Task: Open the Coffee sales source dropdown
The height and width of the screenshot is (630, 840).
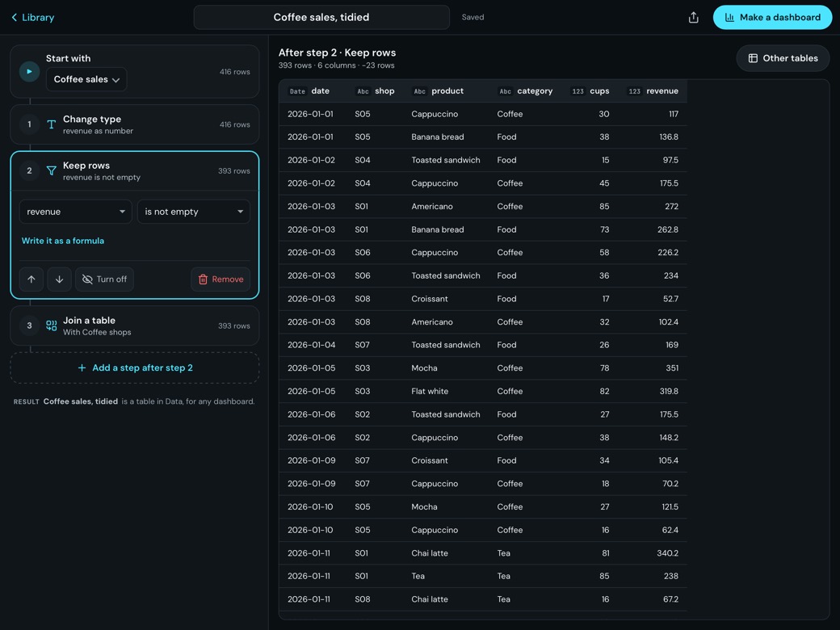Action: 86,79
